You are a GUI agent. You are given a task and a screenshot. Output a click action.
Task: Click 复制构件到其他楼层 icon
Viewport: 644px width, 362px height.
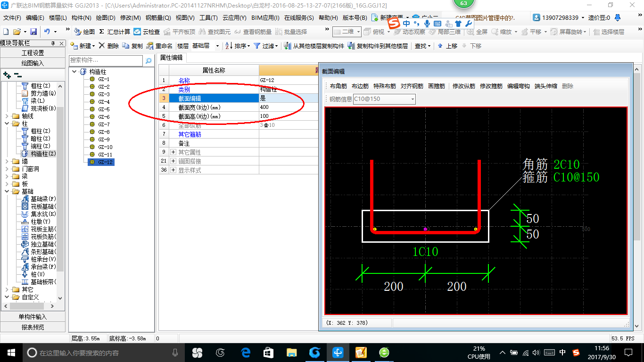click(x=378, y=46)
